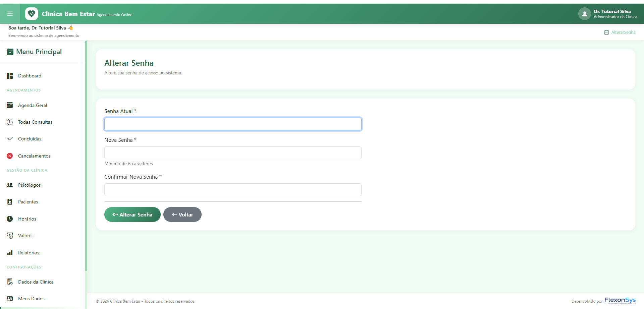
Task: Focus the Senha Atual field
Action: click(233, 124)
